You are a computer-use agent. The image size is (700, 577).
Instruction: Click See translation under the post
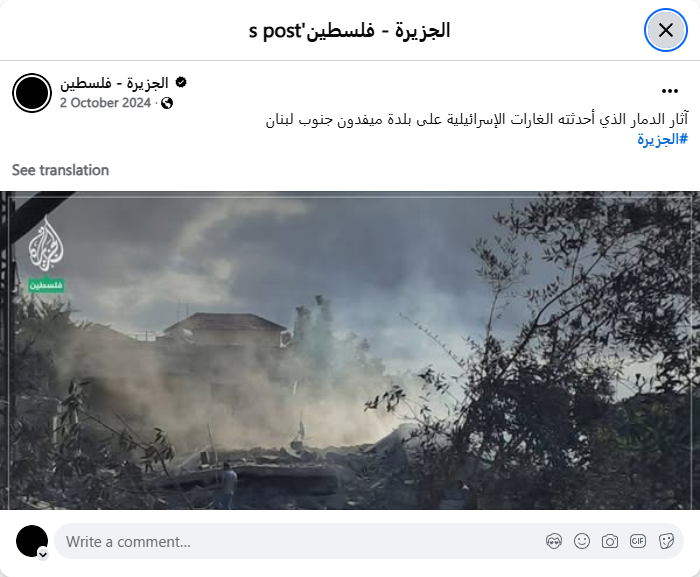pyautogui.click(x=60, y=170)
